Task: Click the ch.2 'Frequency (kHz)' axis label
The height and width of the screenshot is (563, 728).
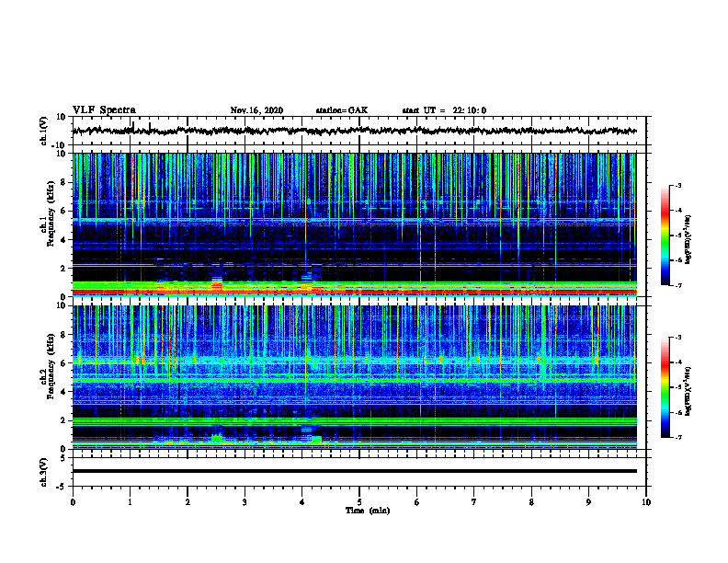Action: [x=51, y=366]
